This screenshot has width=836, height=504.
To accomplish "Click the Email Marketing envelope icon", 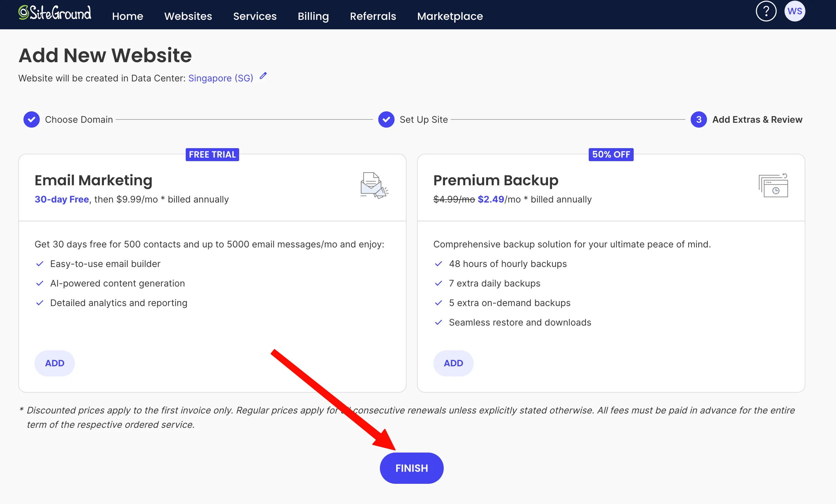I will (x=374, y=185).
